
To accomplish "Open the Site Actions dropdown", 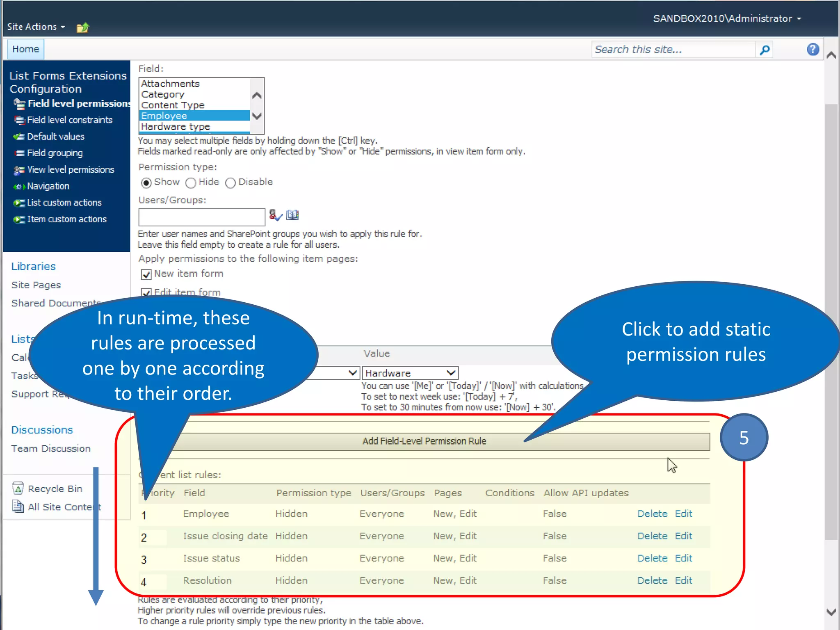I will click(36, 27).
